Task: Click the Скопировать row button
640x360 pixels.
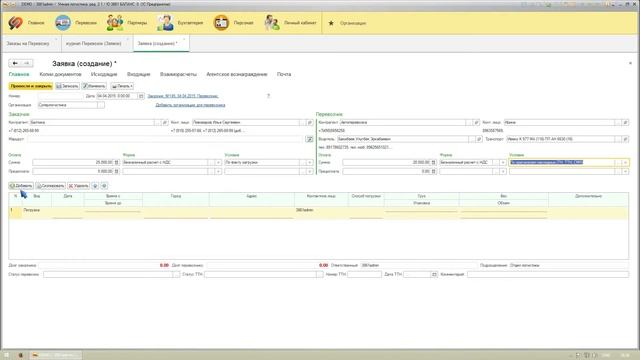Action: 51,186
